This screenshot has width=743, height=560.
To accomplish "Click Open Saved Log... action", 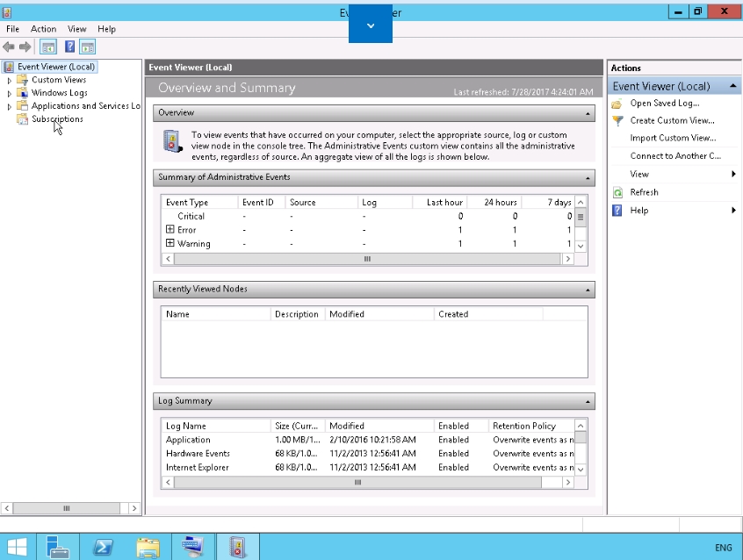I will pos(665,104).
